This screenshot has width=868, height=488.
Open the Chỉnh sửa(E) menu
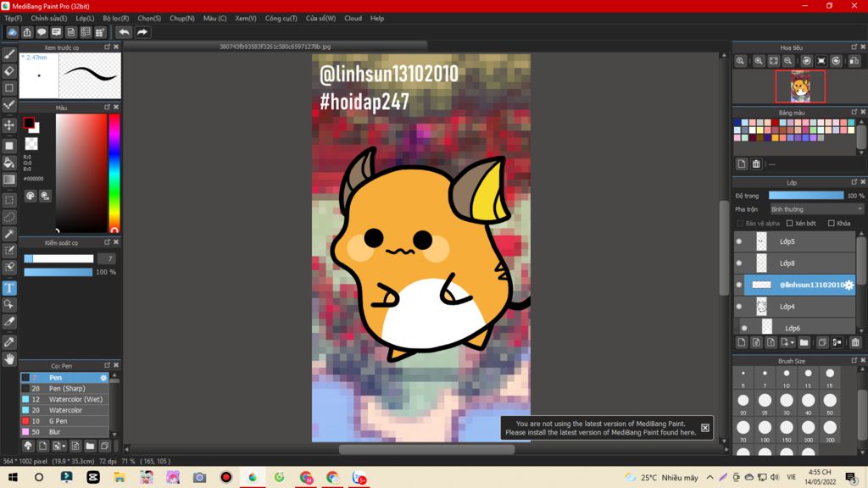(48, 19)
